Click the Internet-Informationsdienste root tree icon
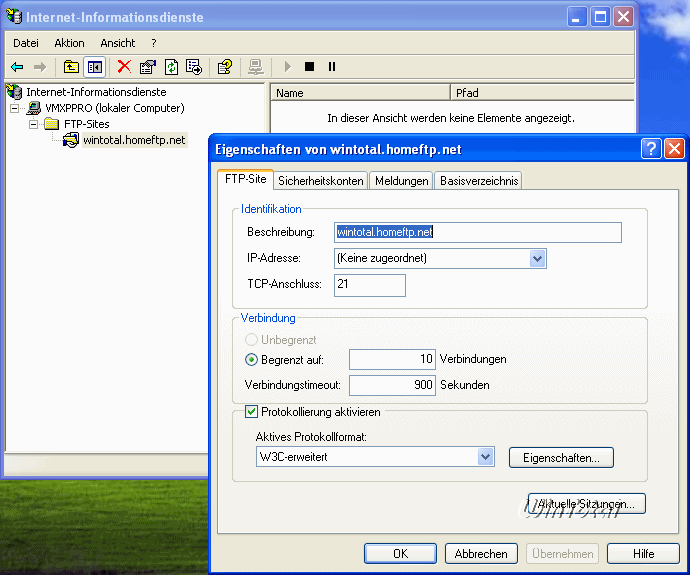 pos(14,92)
